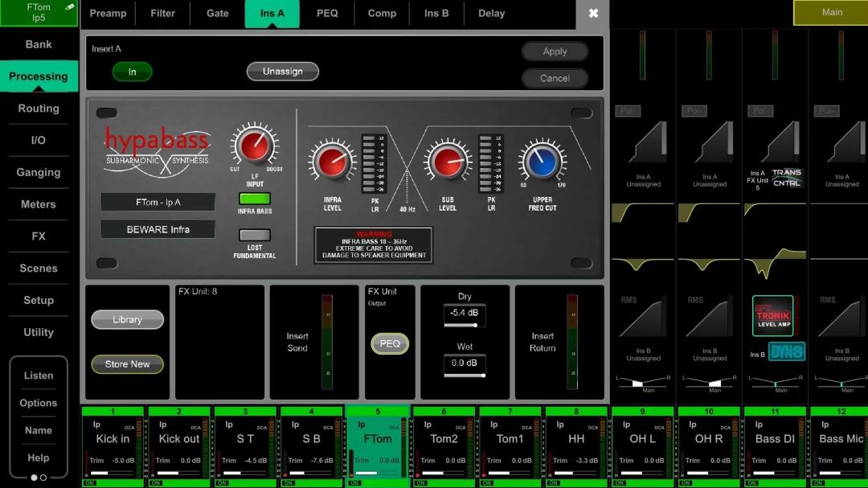Viewport: 868px width, 488px height.
Task: Click the red Infra Level knob
Action: (331, 161)
